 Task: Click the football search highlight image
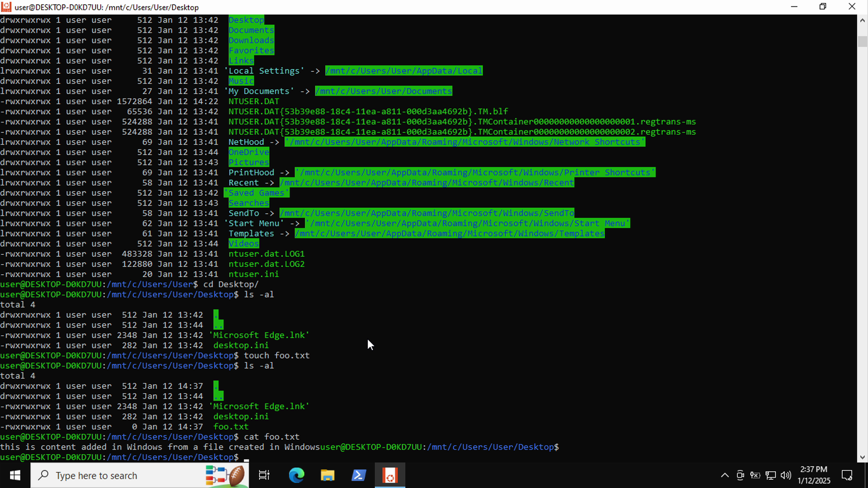click(225, 475)
